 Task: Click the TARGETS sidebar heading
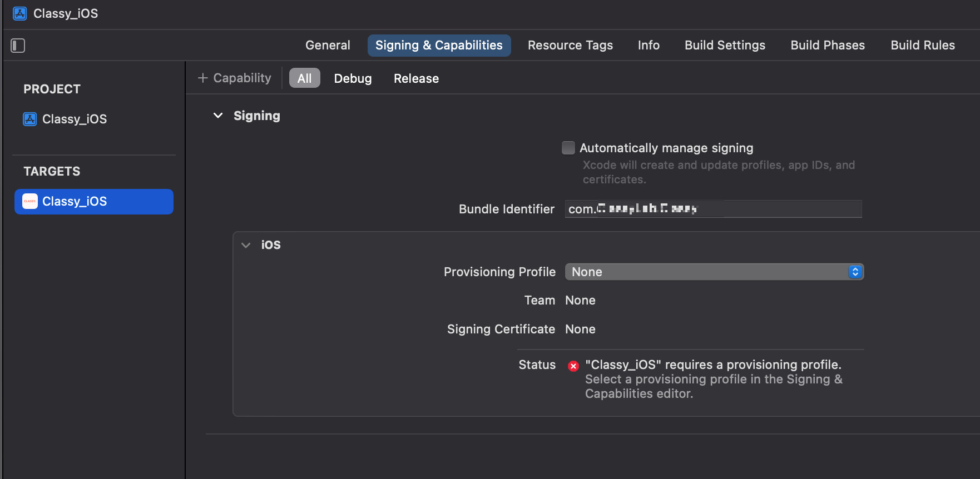click(x=52, y=171)
